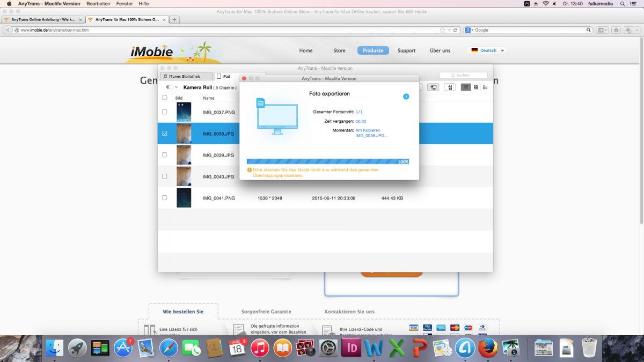Image resolution: width=644 pixels, height=362 pixels.
Task: Launch Adobe InDesign from dock
Action: pos(352,349)
